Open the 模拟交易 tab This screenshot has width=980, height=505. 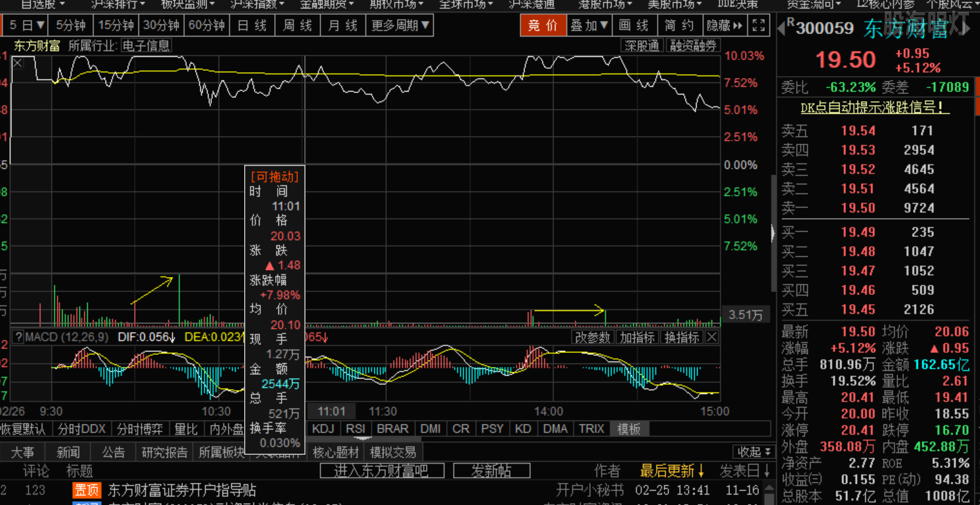point(394,452)
